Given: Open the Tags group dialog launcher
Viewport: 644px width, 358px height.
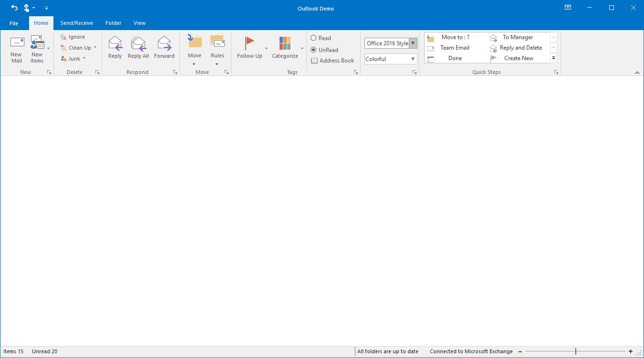Looking at the screenshot, I should [355, 72].
